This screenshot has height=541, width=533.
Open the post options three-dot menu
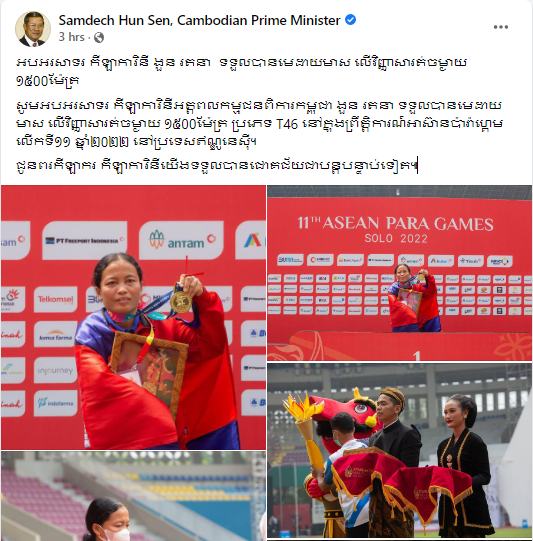[x=500, y=27]
